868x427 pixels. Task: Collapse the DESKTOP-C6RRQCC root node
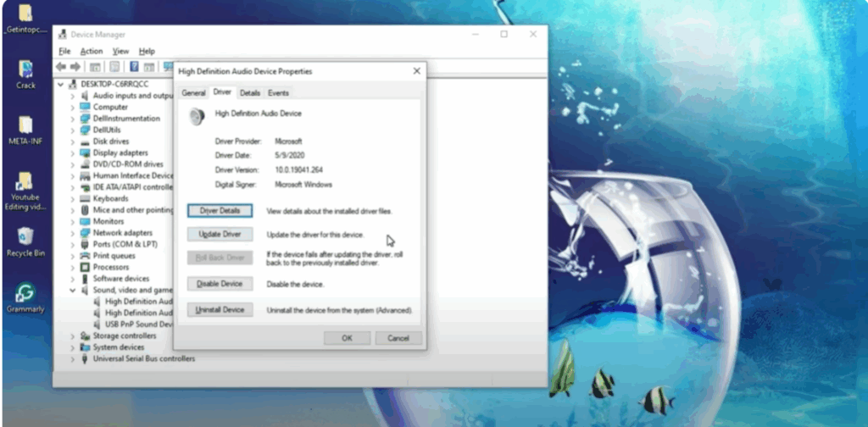pos(60,84)
